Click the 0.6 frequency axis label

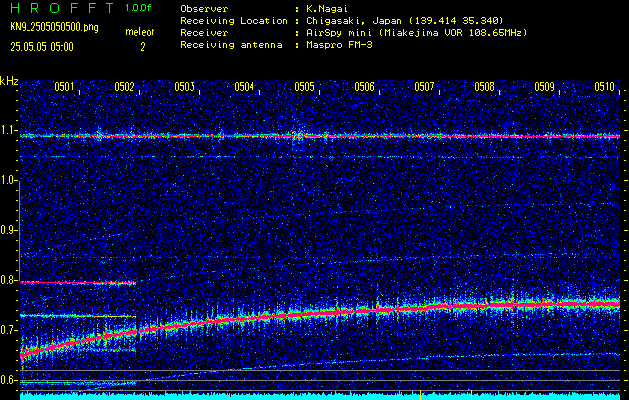tap(8, 380)
